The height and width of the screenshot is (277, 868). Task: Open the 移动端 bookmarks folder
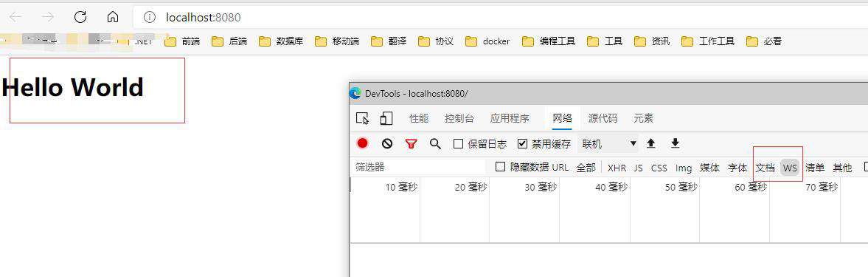[337, 41]
